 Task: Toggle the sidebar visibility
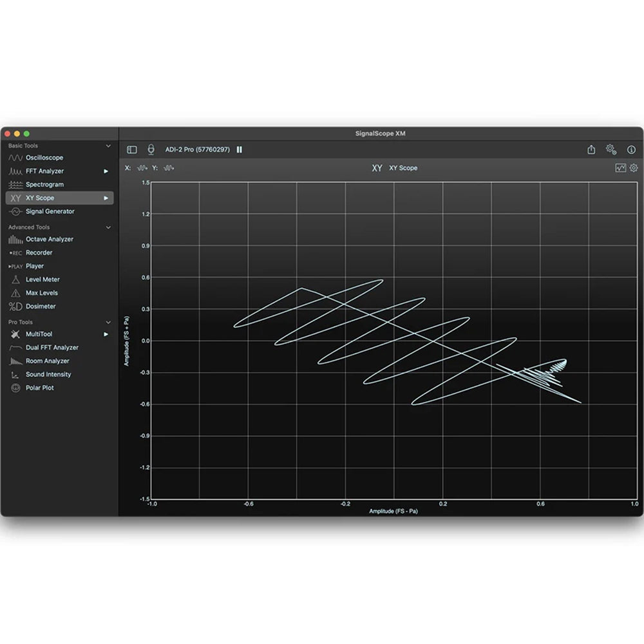pos(131,149)
